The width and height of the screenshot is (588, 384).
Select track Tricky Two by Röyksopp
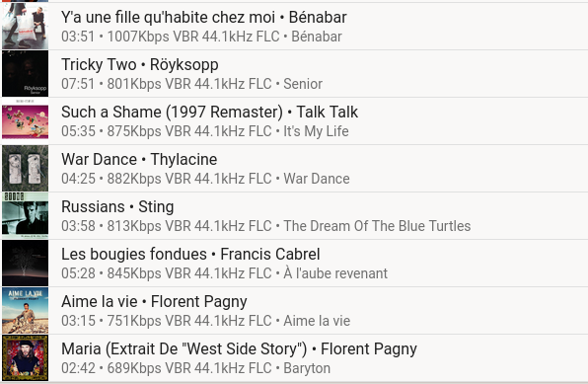point(140,64)
